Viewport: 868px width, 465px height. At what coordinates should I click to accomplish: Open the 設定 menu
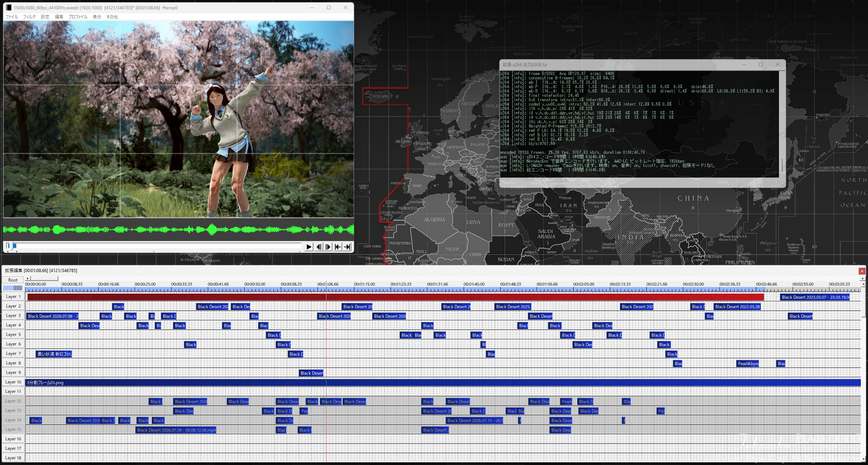click(45, 17)
